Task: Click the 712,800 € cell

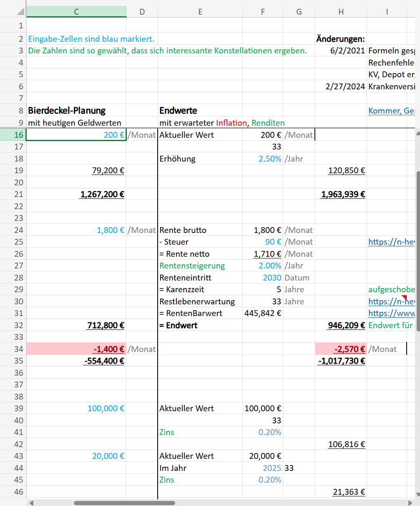Action: pyautogui.click(x=76, y=325)
